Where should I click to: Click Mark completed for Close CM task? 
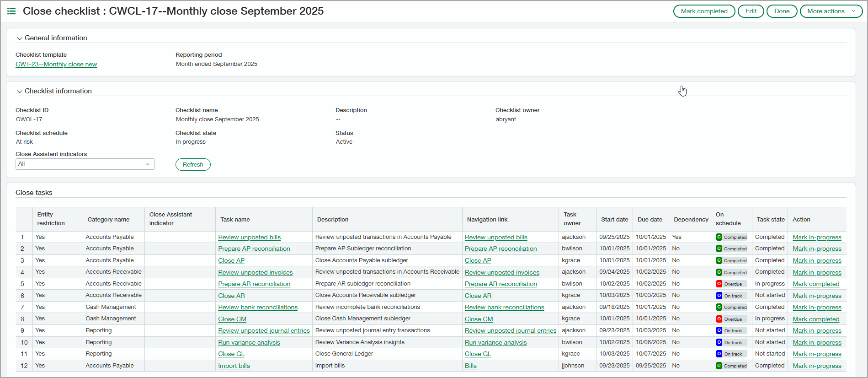[815, 319]
